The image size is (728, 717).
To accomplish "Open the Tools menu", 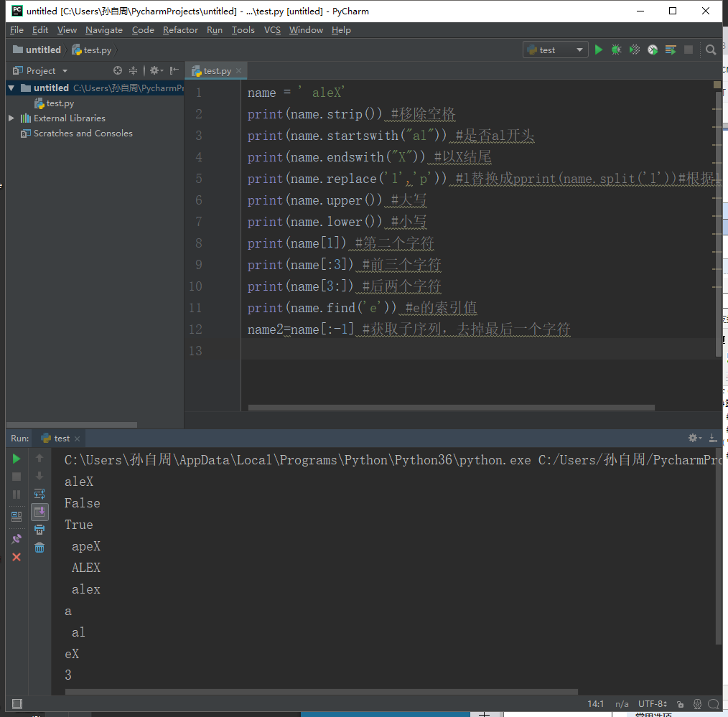I will [243, 29].
